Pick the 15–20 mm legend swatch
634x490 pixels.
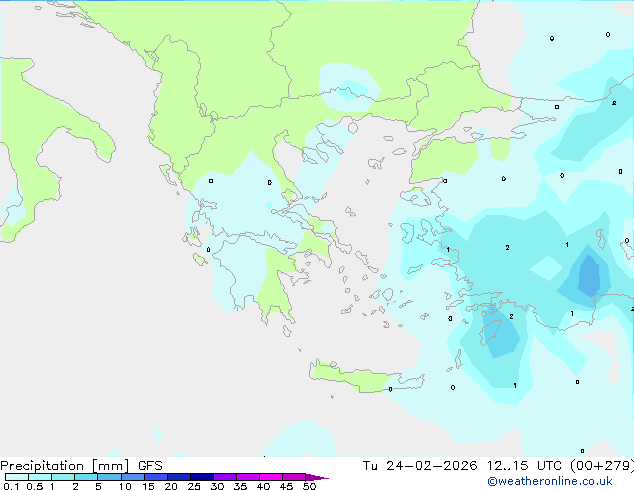pyautogui.click(x=155, y=477)
